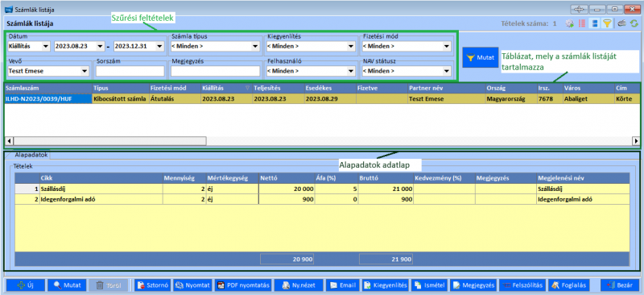Click the red list columns icon
644x295 pixels.
point(581,24)
